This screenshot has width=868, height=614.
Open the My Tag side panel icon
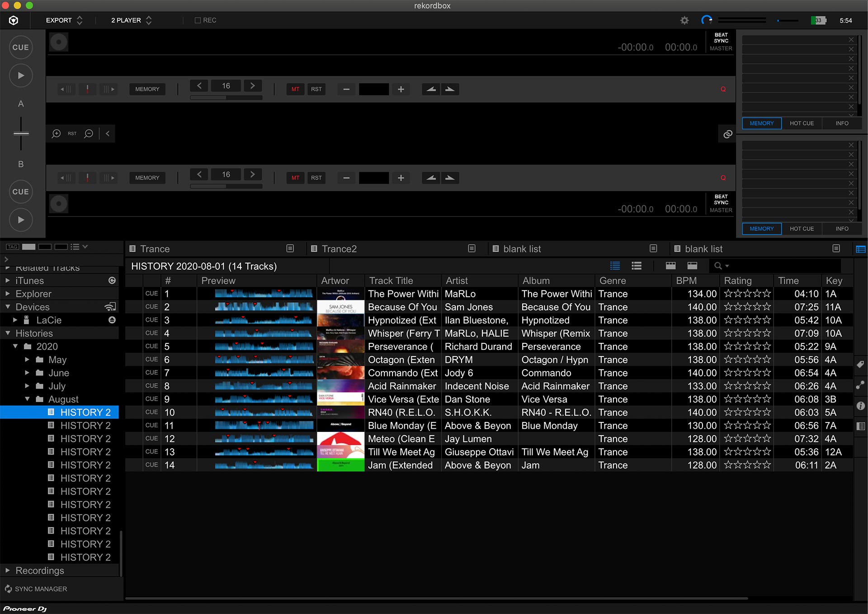point(860,365)
